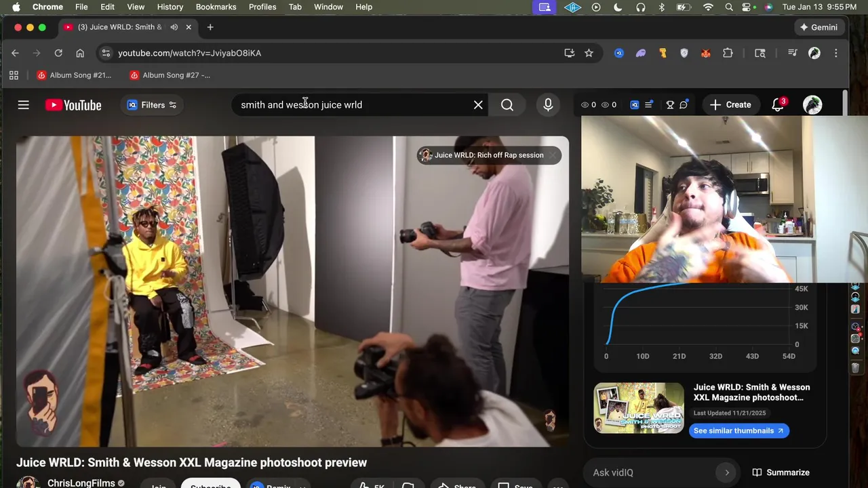Viewport: 868px width, 488px height.
Task: Click the install app icon in address bar
Action: click(570, 53)
